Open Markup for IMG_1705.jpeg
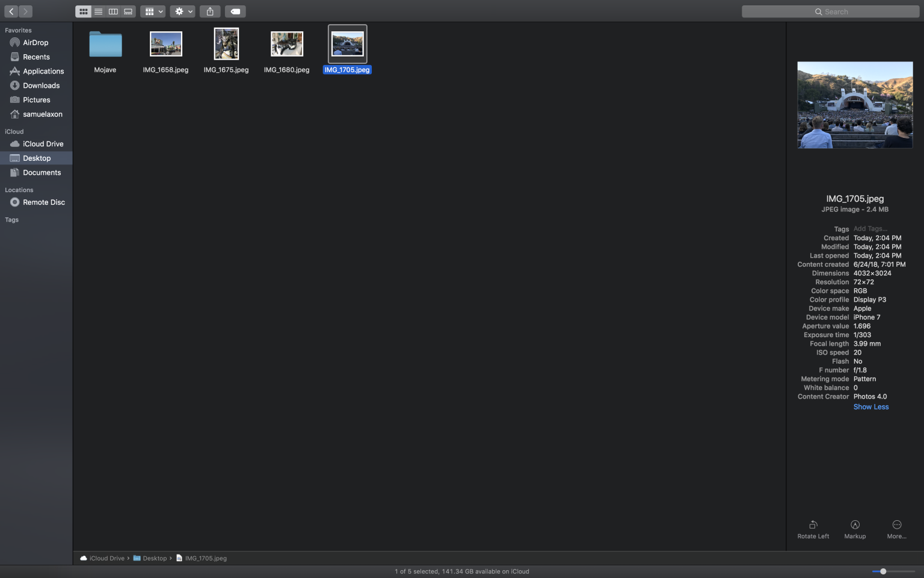Viewport: 924px width, 578px height. 855,529
